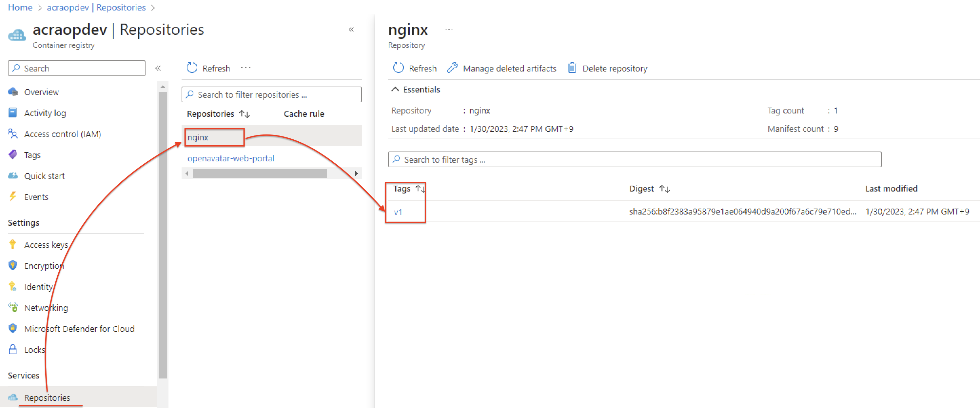Click the Search to filter tags field
Viewport: 980px width, 408px height.
635,159
